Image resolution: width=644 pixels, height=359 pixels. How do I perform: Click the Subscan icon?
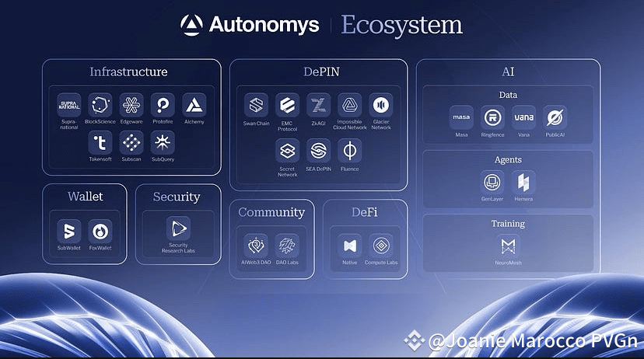(x=131, y=142)
